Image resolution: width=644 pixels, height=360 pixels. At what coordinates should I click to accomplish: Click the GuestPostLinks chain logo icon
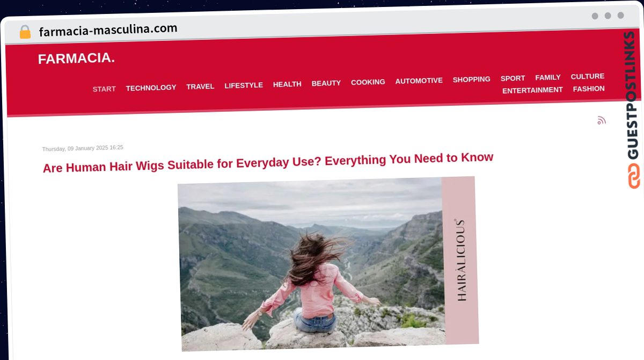click(x=634, y=176)
